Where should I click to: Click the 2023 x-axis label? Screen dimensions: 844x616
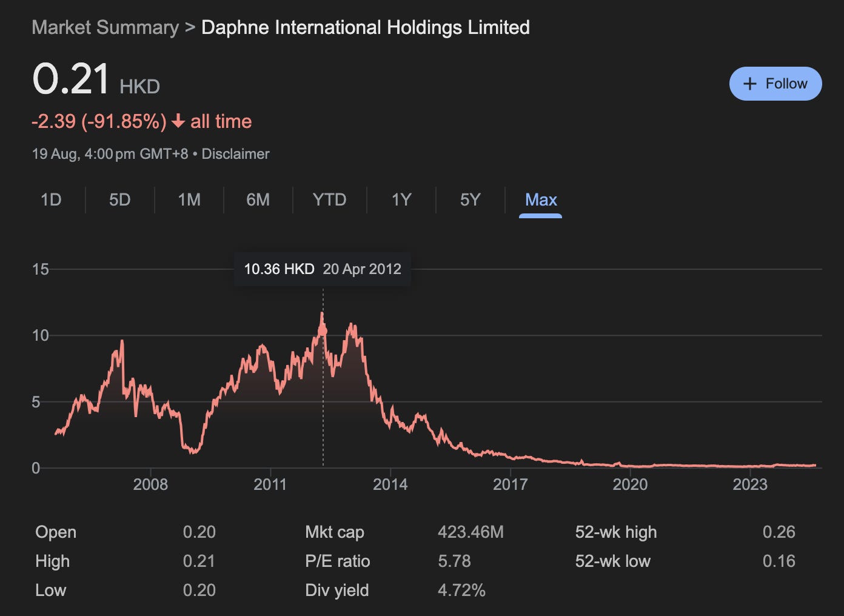(750, 484)
